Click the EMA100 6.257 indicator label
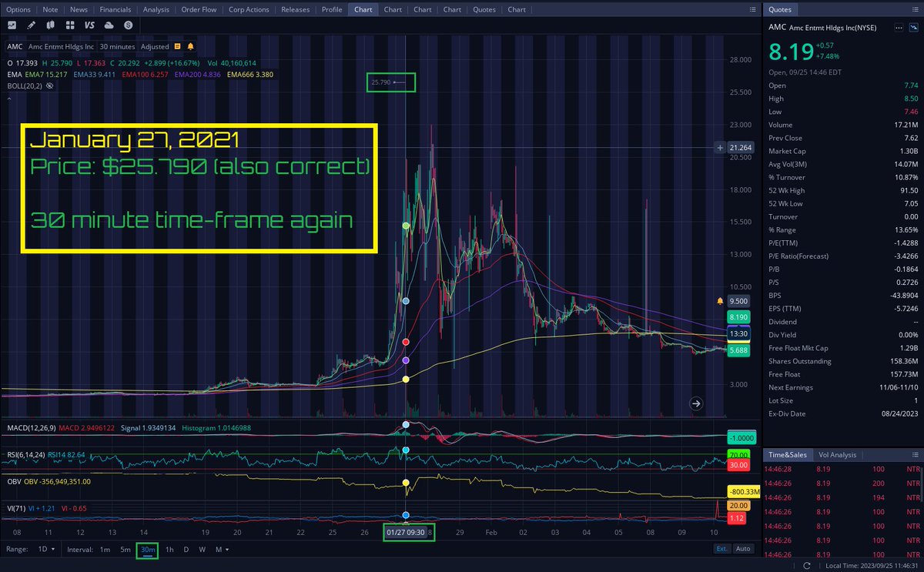This screenshot has height=572, width=924. point(143,74)
